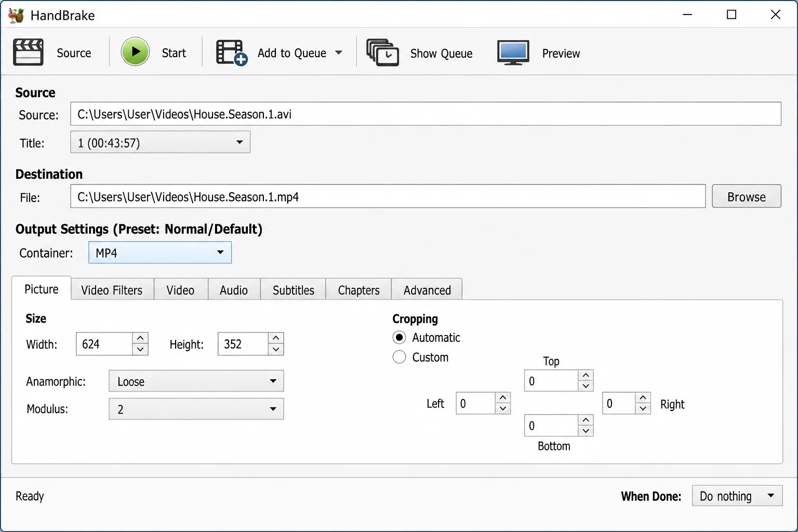The height and width of the screenshot is (532, 798).
Task: Switch to the Advanced tab
Action: pos(427,290)
